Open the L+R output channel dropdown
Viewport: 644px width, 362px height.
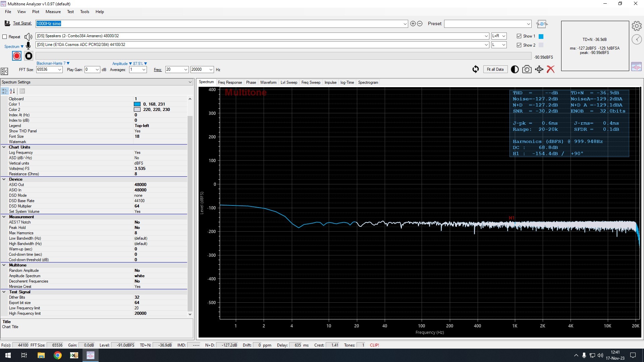[503, 36]
